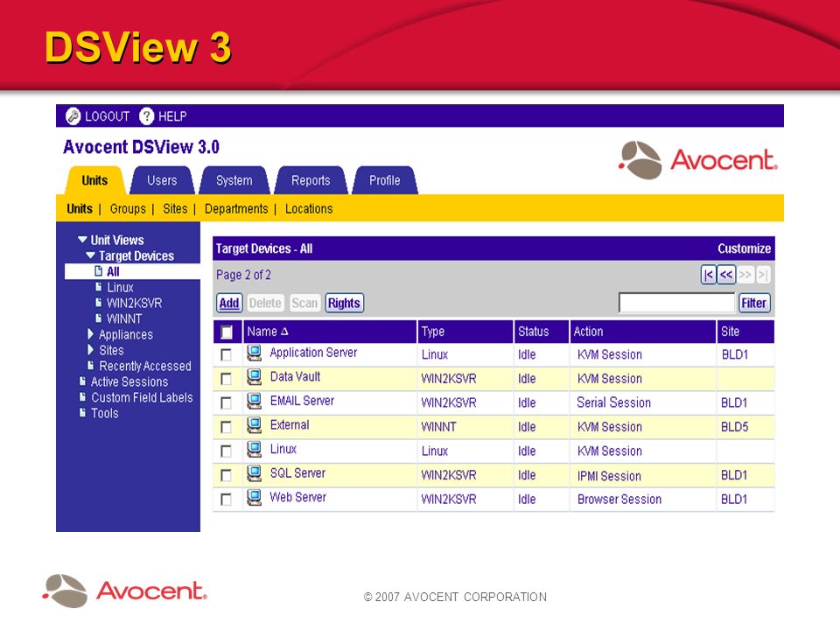Check the Data Vault row checkbox

coord(226,379)
